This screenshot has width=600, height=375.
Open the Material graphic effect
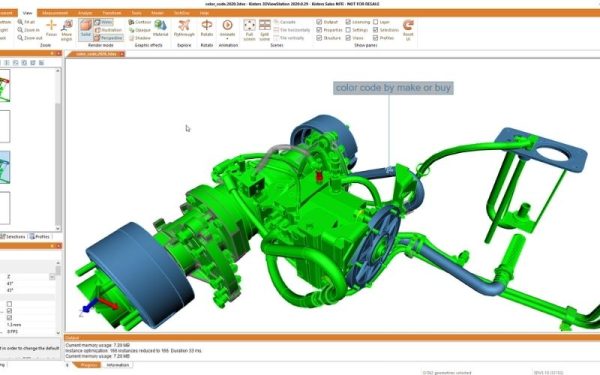point(160,28)
